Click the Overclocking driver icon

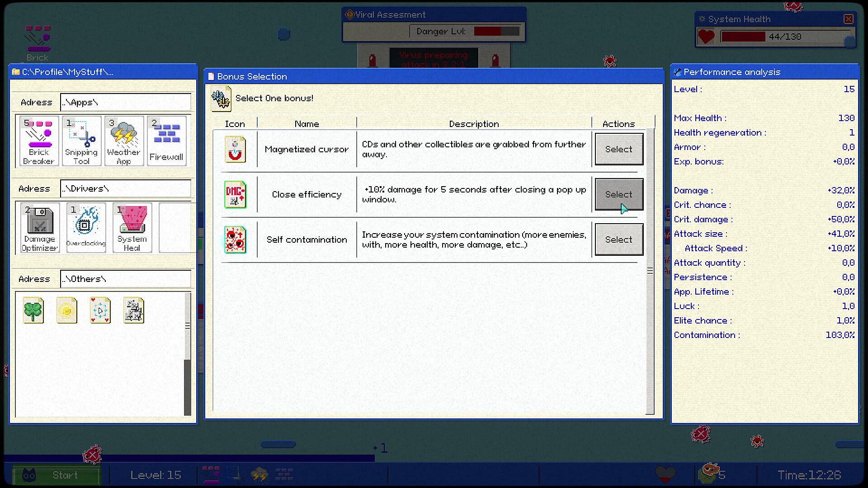[x=86, y=228]
